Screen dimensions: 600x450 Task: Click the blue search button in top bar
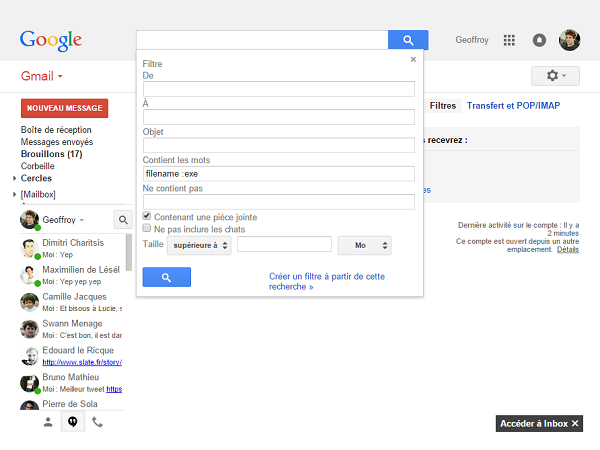[x=408, y=40]
